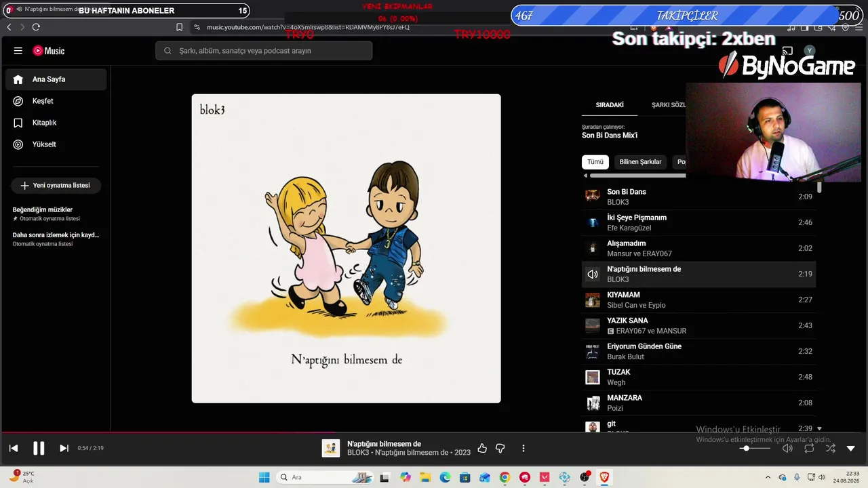Open the weather widget showing 25°C
Image resolution: width=868 pixels, height=488 pixels.
(22, 476)
